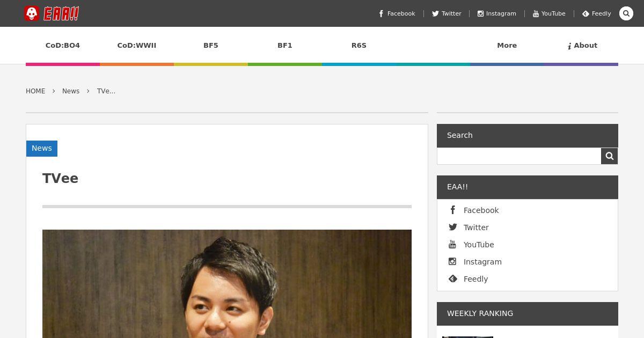Screen dimensions: 644x338
Task: Open Facebook in the EAA!! sidebar widget
Action: 481,210
